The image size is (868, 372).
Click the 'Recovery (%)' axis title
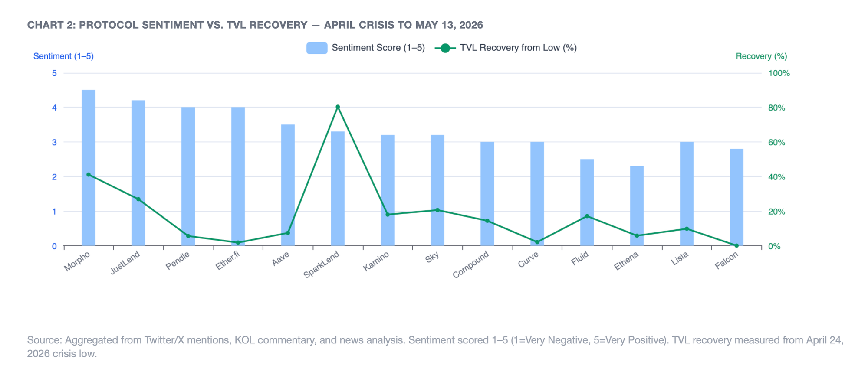761,56
